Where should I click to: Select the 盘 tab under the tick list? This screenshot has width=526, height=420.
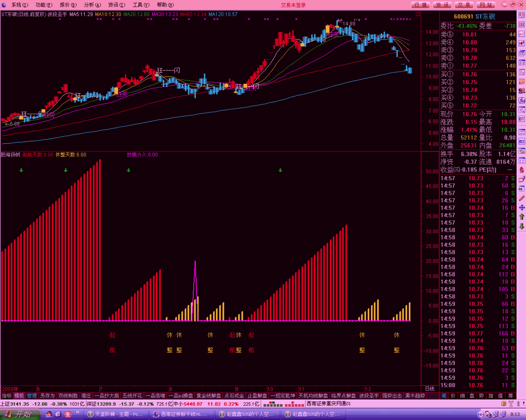click(x=472, y=396)
